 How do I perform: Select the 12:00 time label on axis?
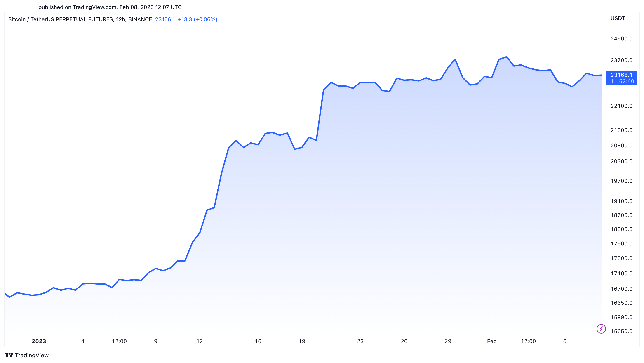(120, 341)
